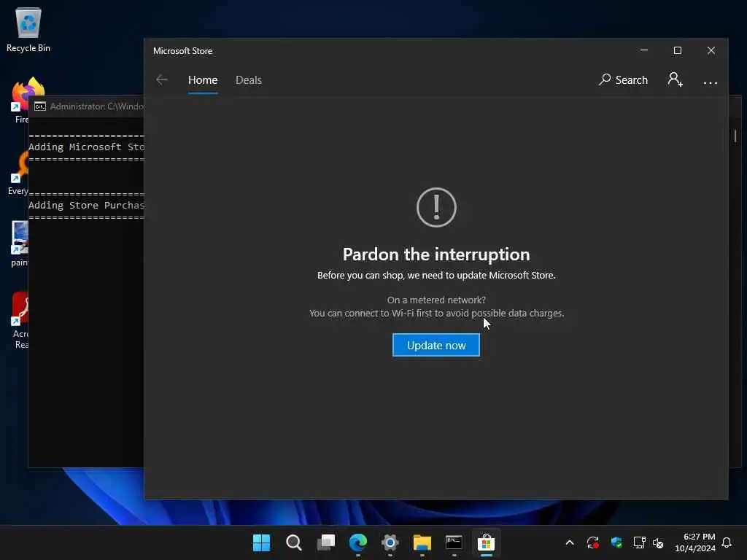The width and height of the screenshot is (747, 560).
Task: Focus the Administrator command prompt title bar
Action: click(88, 106)
